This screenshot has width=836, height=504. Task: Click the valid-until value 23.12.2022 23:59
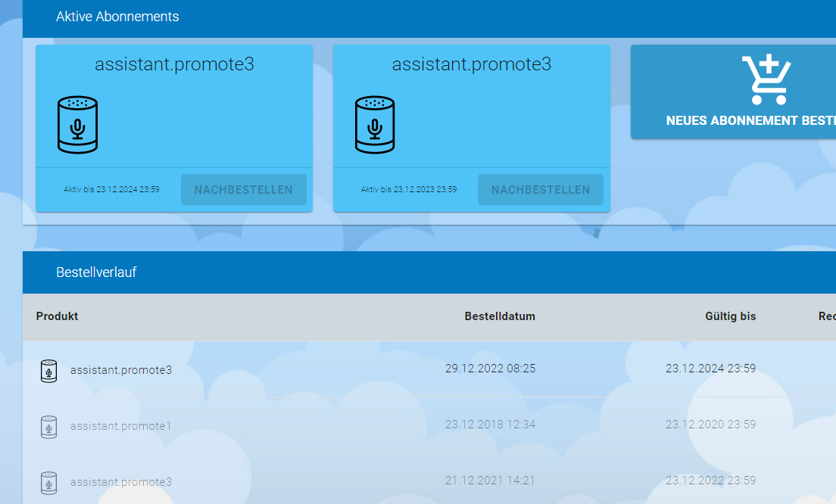pos(711,481)
